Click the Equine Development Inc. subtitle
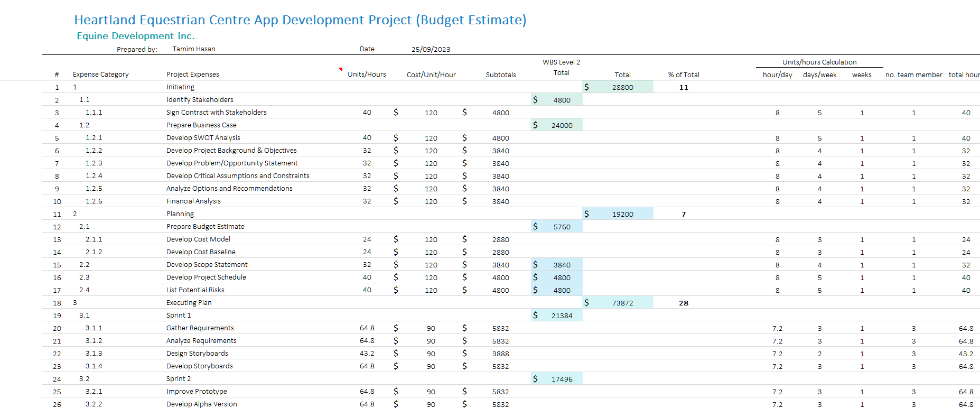The width and height of the screenshot is (980, 408). pyautogui.click(x=135, y=36)
